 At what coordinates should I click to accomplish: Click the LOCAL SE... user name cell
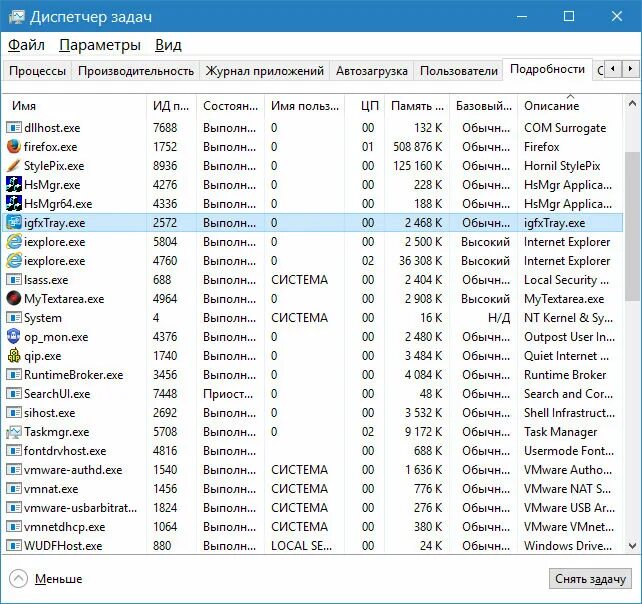(x=301, y=546)
